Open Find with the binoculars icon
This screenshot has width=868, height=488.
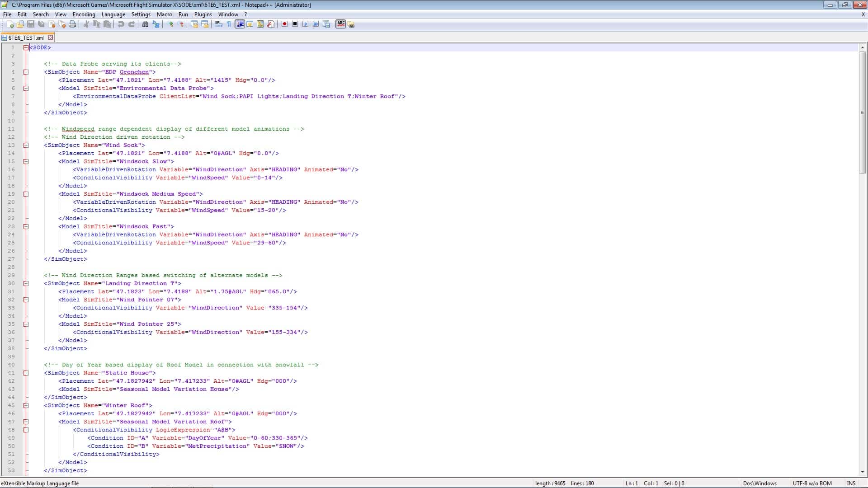point(145,24)
